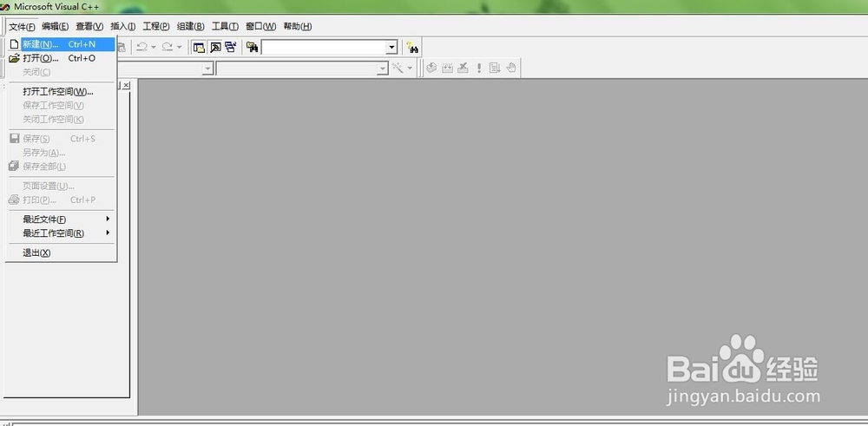Viewport: 868px width, 426px height.
Task: Select 新建(N)... from the File menu
Action: (x=61, y=44)
